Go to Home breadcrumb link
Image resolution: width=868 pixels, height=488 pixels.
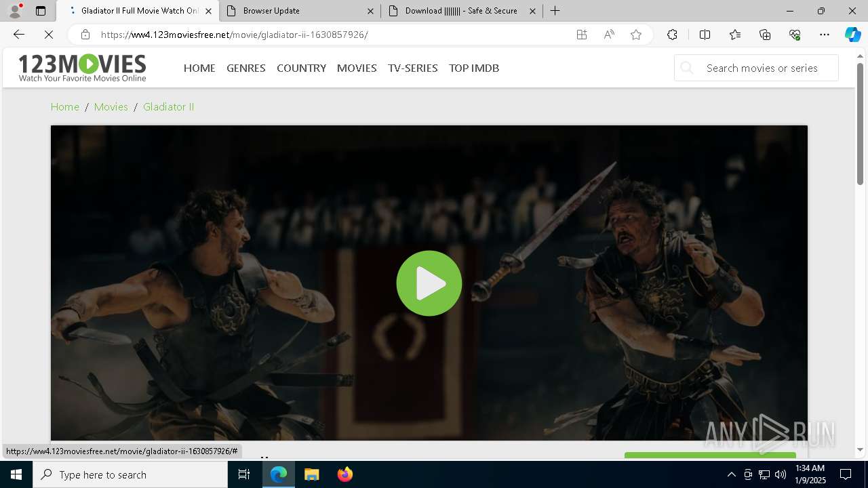click(65, 106)
